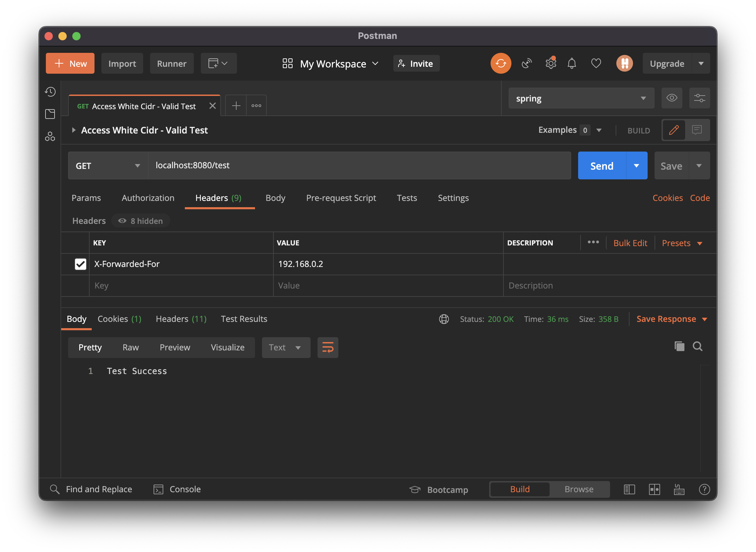756x552 pixels.
Task: Open the response Test Results tab
Action: [244, 319]
